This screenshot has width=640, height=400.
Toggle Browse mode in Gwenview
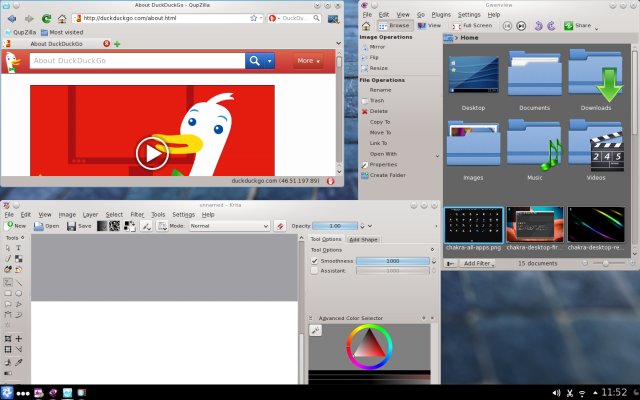click(395, 26)
